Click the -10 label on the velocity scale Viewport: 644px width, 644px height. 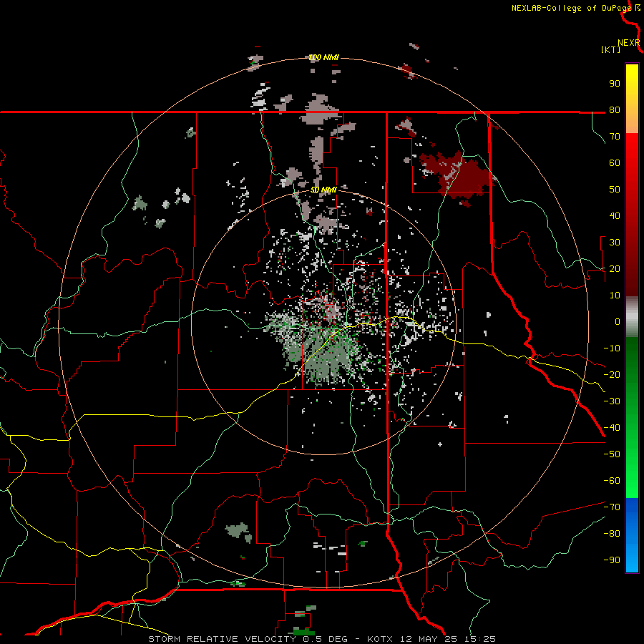612,348
